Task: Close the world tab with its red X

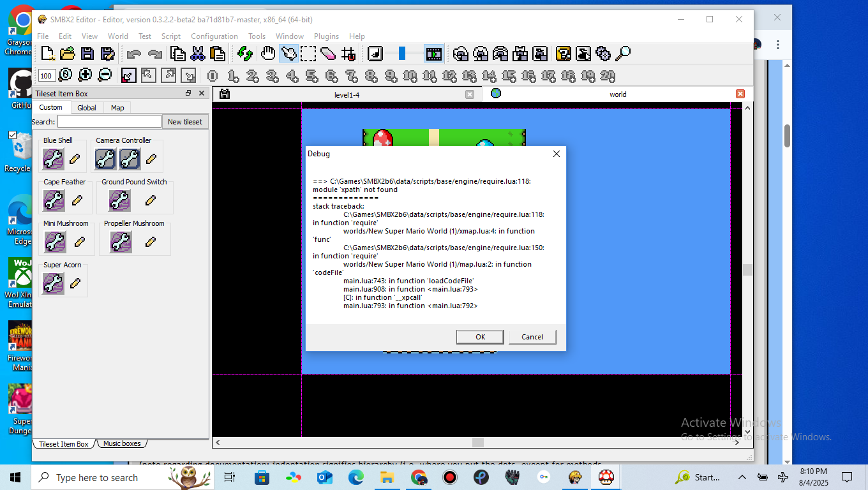Action: tap(740, 94)
